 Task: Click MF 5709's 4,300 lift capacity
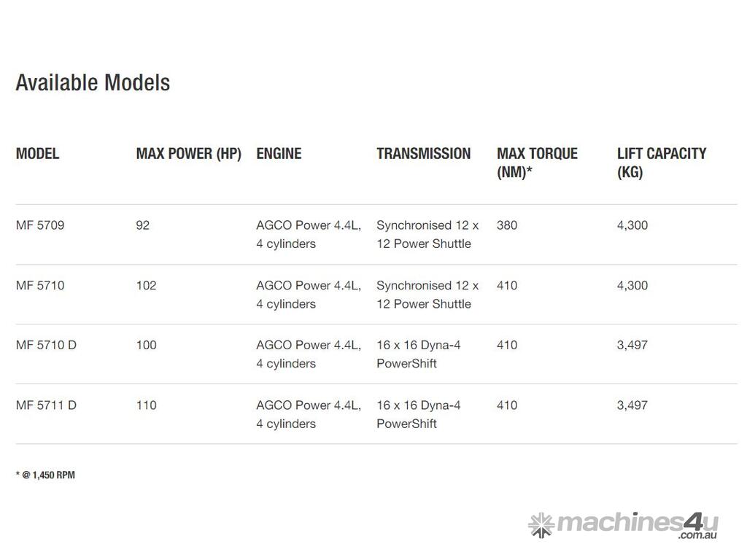[632, 225]
